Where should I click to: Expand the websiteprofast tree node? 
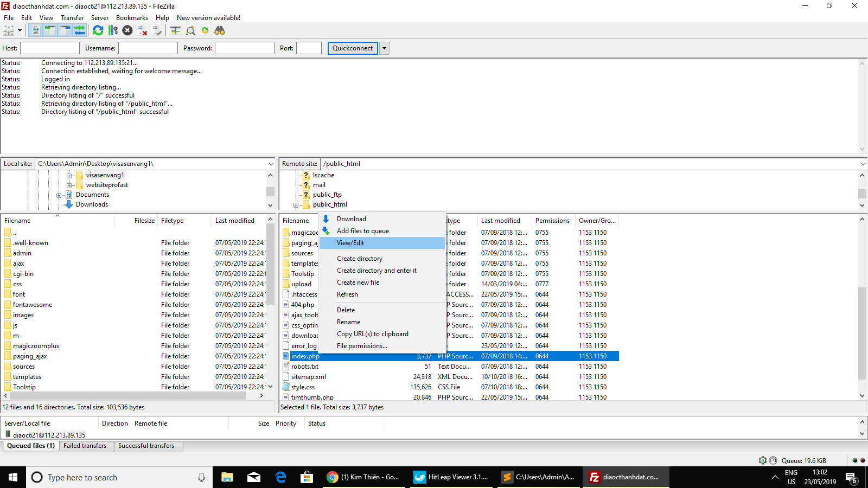coord(69,185)
